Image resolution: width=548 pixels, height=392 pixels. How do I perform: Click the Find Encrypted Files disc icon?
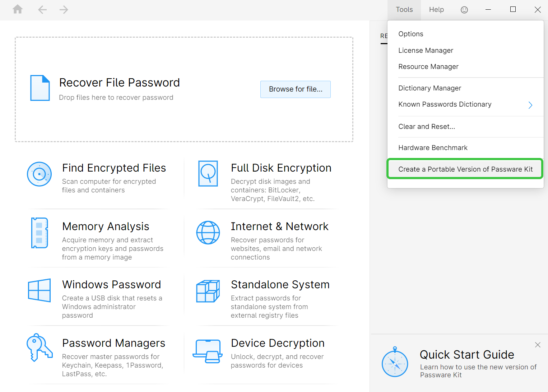[x=40, y=174]
